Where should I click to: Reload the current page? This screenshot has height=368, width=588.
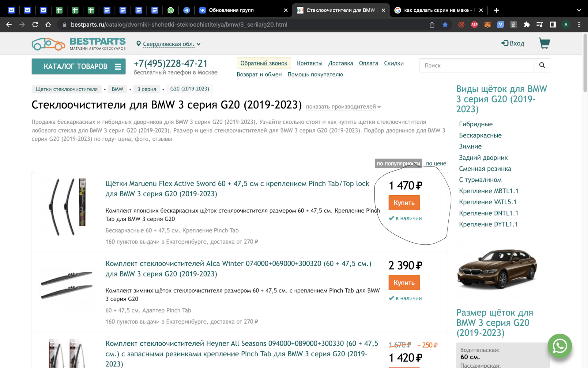click(35, 25)
